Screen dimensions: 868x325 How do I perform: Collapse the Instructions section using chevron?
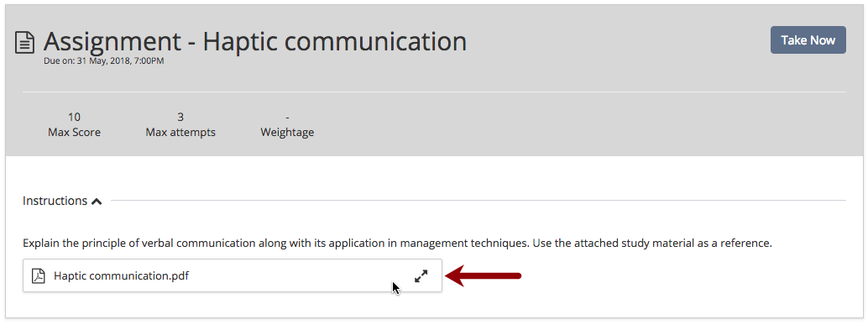pos(97,202)
